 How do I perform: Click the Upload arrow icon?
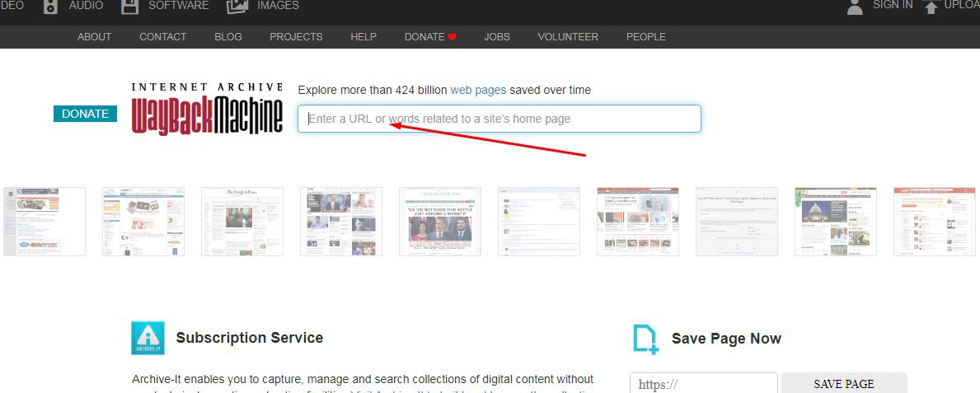pyautogui.click(x=931, y=7)
